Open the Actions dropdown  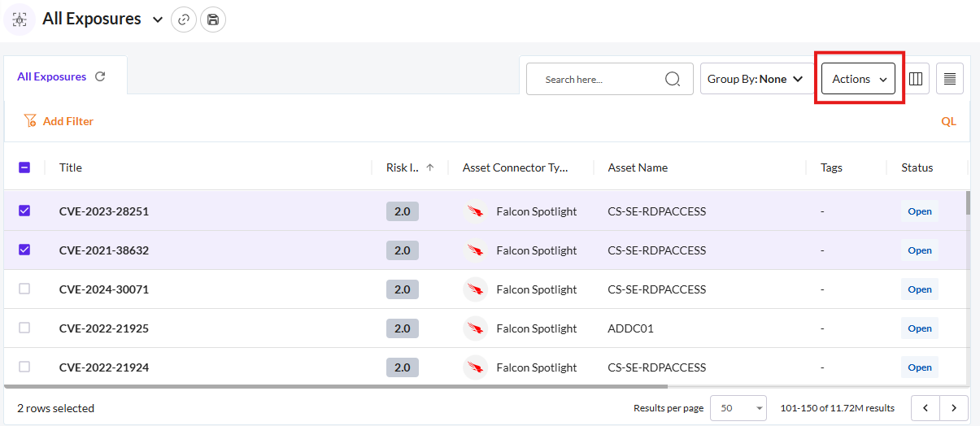pos(858,79)
